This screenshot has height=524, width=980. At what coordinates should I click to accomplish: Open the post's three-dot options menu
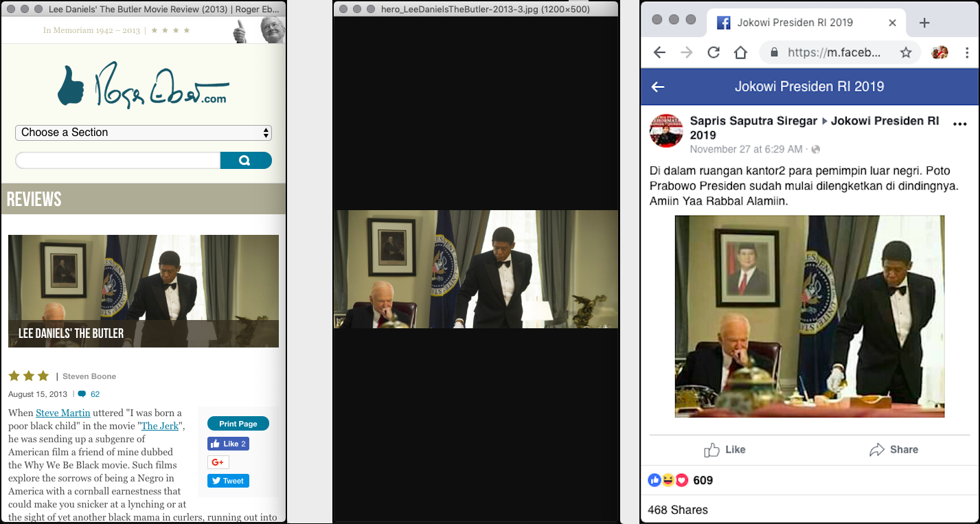click(959, 124)
